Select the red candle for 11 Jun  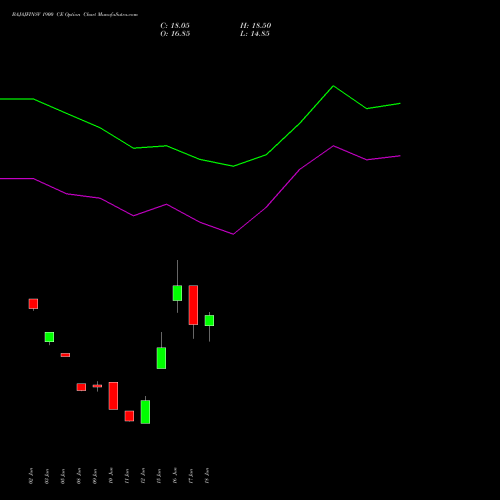129,416
